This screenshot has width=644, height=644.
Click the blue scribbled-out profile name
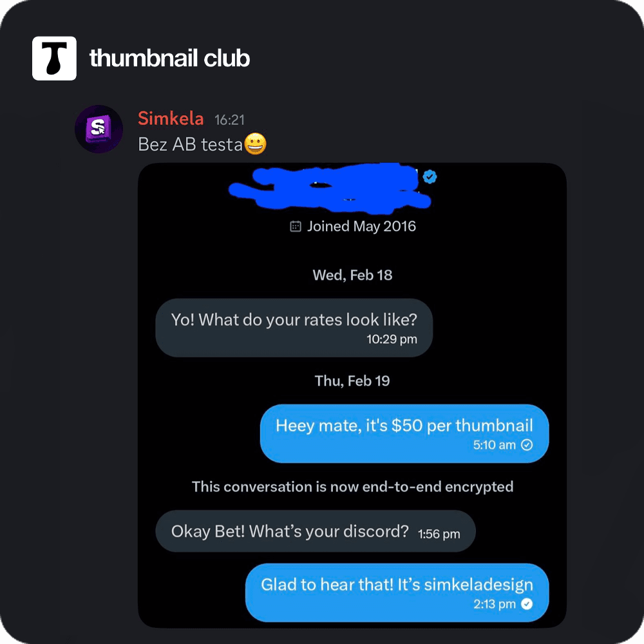pyautogui.click(x=330, y=188)
